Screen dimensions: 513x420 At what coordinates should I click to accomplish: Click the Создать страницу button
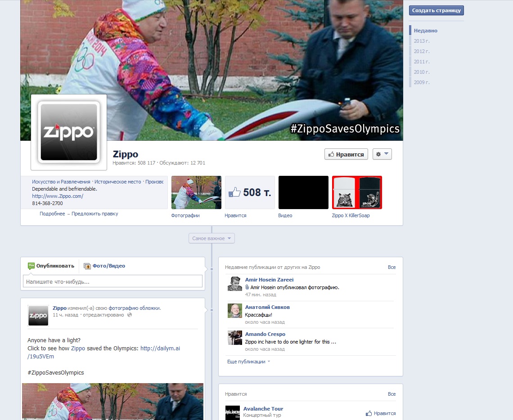click(x=436, y=10)
